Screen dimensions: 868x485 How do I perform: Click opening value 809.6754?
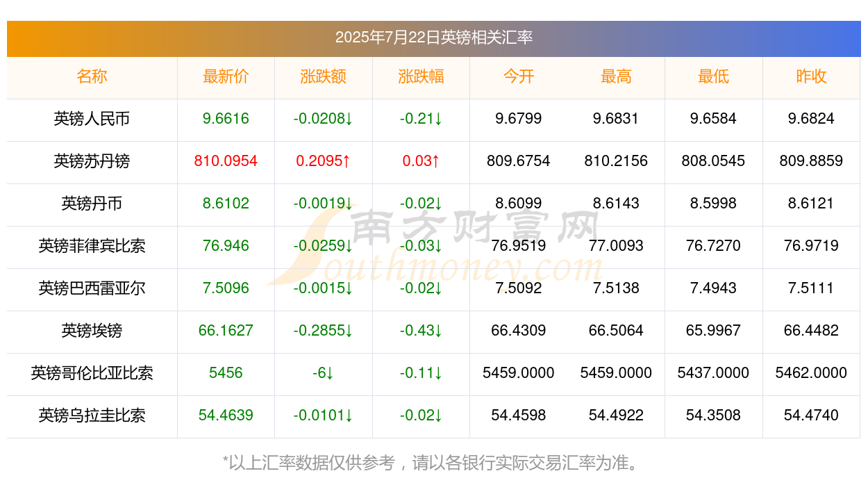click(519, 161)
